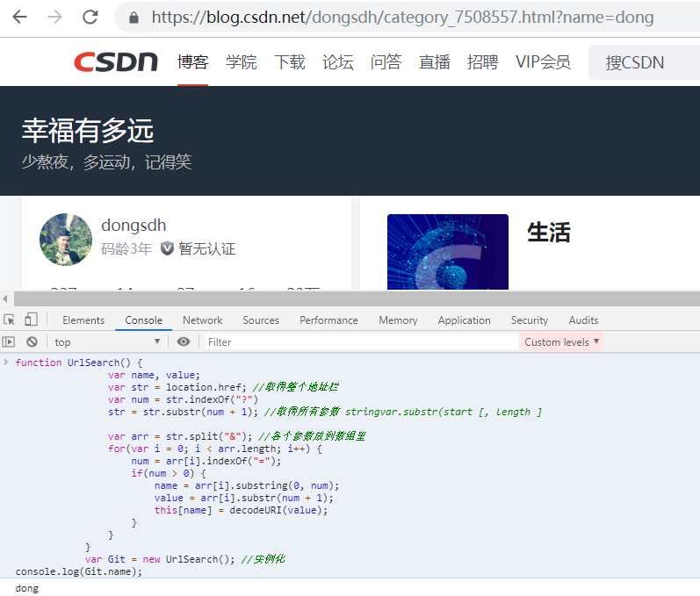Viewport: 700px width, 596px height.
Task: Switch to the Audits tab
Action: pos(583,320)
